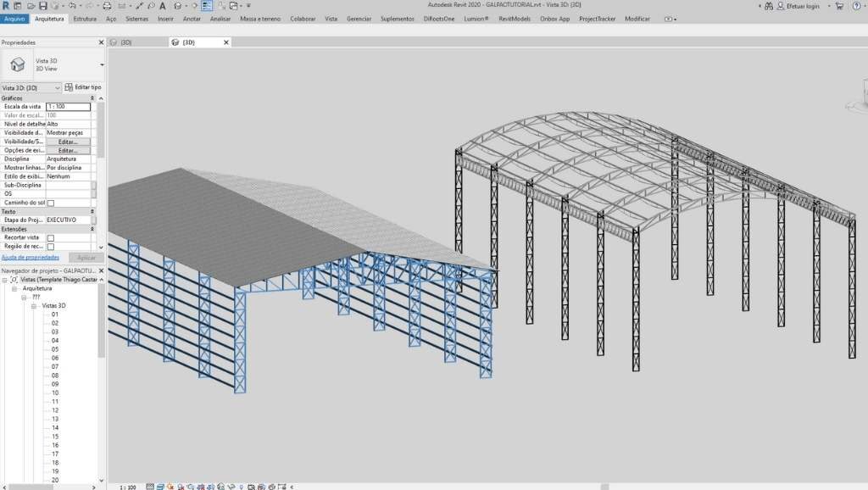Viewport: 868px width, 490px height.
Task: Select view 05 in project browser
Action: [54, 349]
